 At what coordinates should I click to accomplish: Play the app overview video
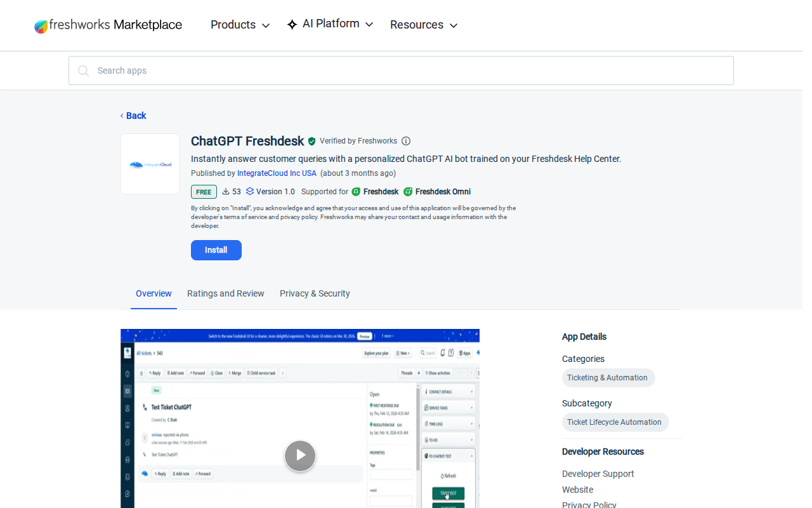point(300,455)
